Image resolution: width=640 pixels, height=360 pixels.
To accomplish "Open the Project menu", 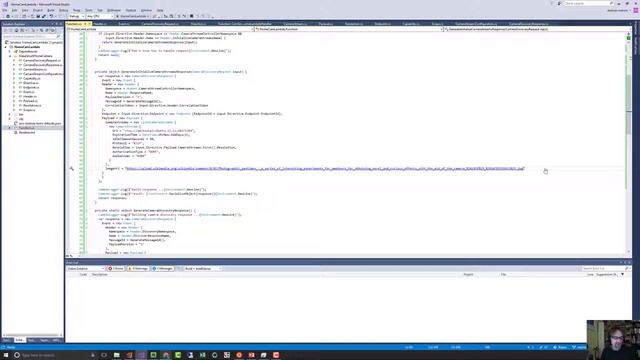I will (38, 10).
